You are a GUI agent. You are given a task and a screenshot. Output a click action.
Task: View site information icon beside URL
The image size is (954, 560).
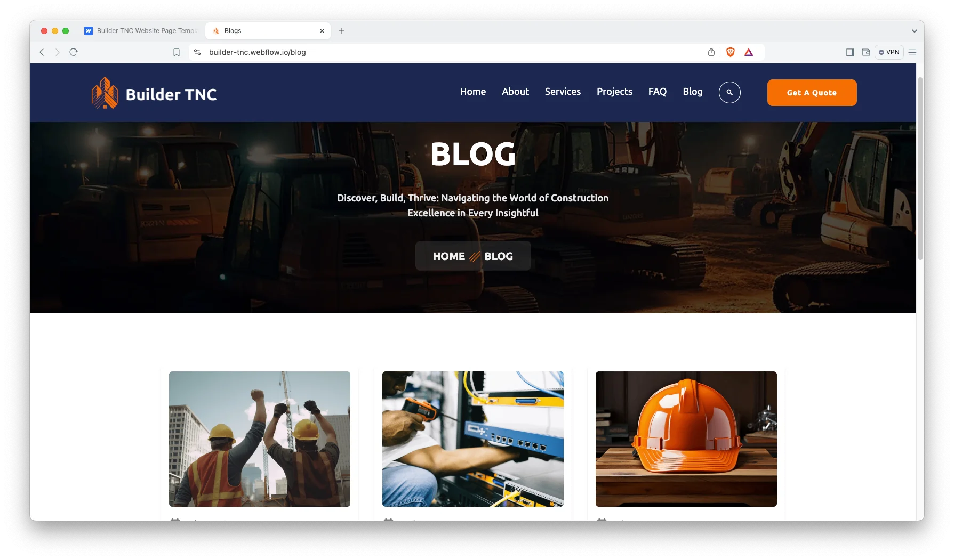tap(197, 52)
